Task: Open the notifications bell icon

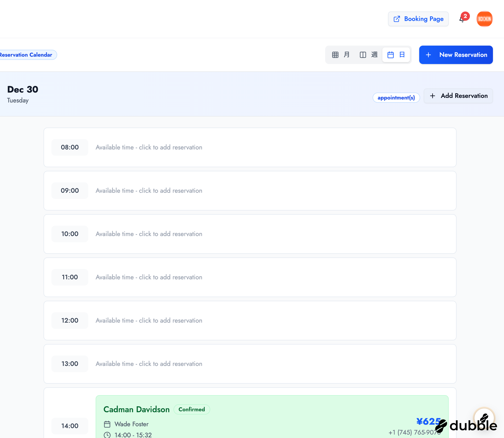Action: tap(462, 19)
